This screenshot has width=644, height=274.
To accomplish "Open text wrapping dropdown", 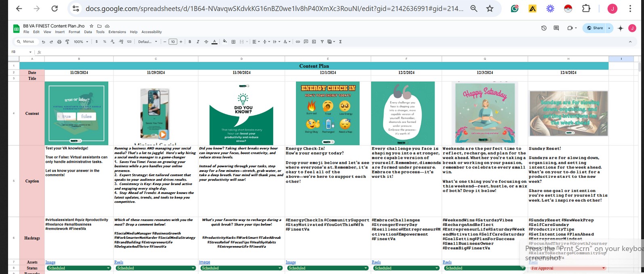I will coord(276,42).
